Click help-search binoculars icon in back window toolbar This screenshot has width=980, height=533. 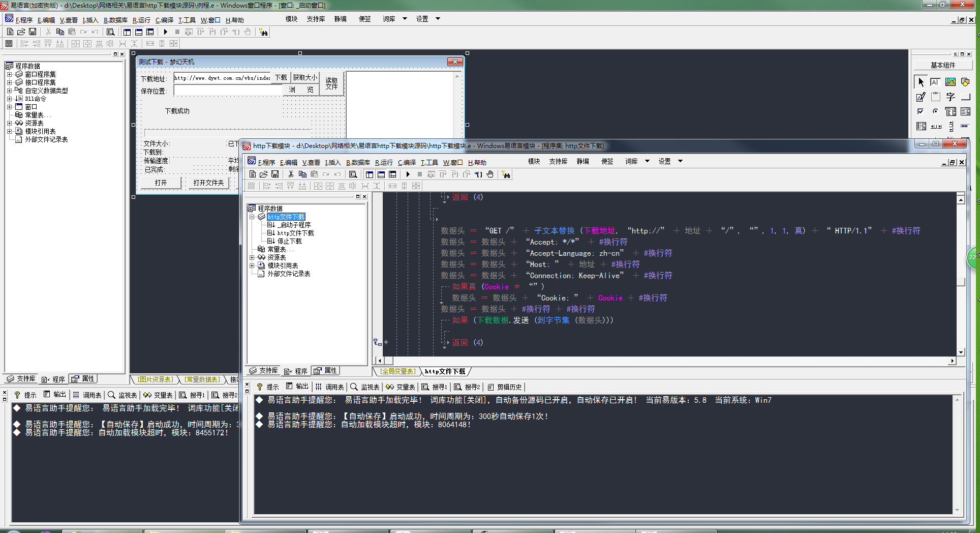[263, 32]
